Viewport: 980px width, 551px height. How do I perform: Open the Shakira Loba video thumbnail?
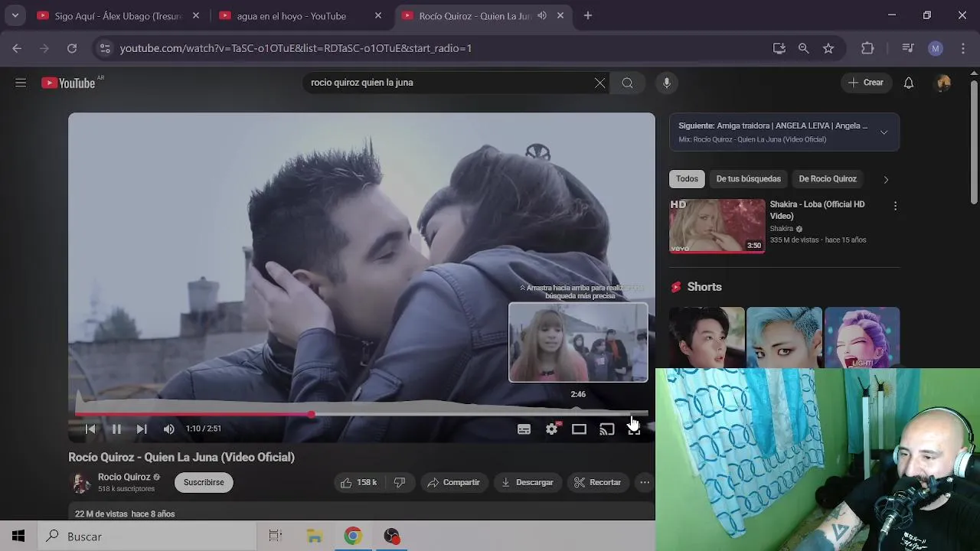pyautogui.click(x=717, y=226)
